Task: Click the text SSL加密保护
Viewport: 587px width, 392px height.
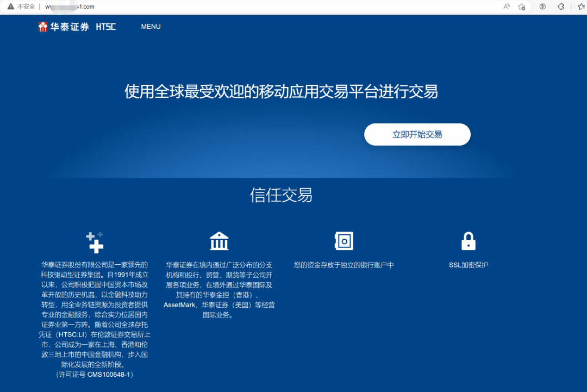Action: click(x=469, y=265)
